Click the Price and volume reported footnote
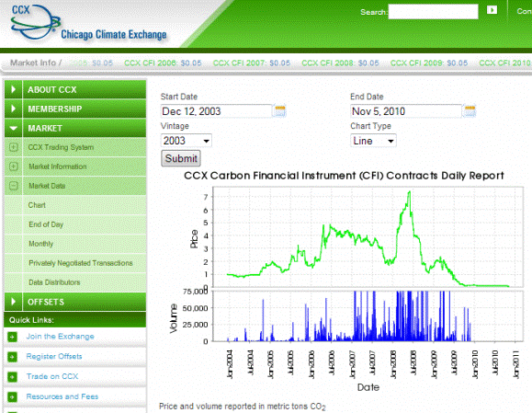Image resolution: width=532 pixels, height=413 pixels. point(243,407)
